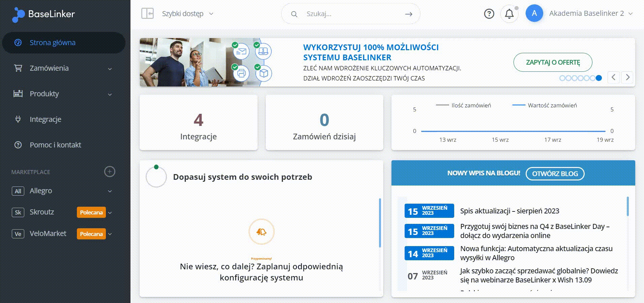Click Polecana badge next to Skroutz
The height and width of the screenshot is (303, 644).
coord(91,212)
